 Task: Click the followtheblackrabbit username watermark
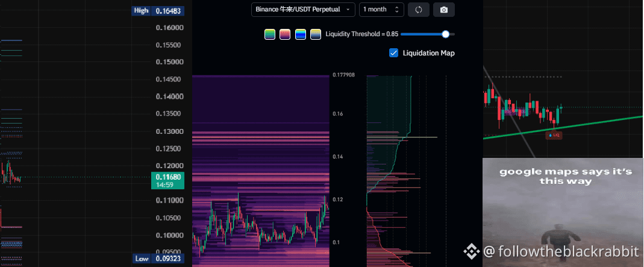(561, 251)
